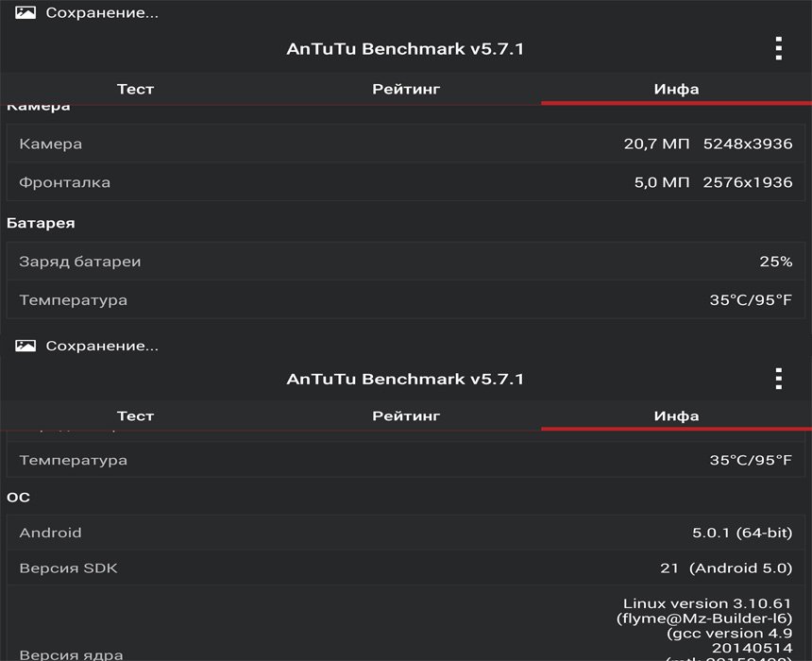Tap image icon in lower Сохранение notification
The image size is (812, 661).
coord(25,346)
